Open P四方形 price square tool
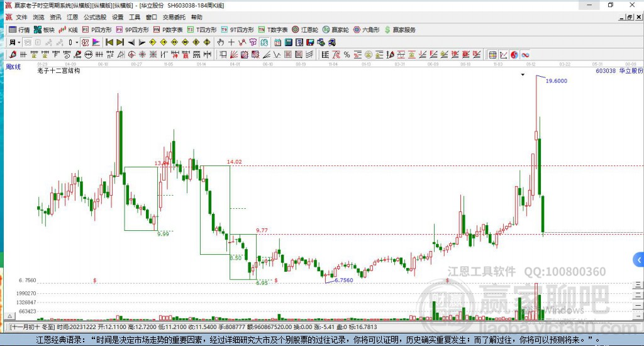 tap(97, 30)
